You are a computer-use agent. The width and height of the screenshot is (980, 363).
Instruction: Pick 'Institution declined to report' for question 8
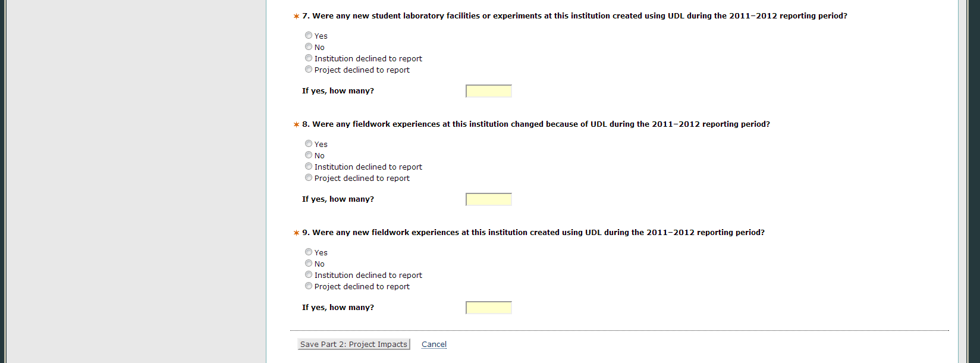(x=309, y=167)
